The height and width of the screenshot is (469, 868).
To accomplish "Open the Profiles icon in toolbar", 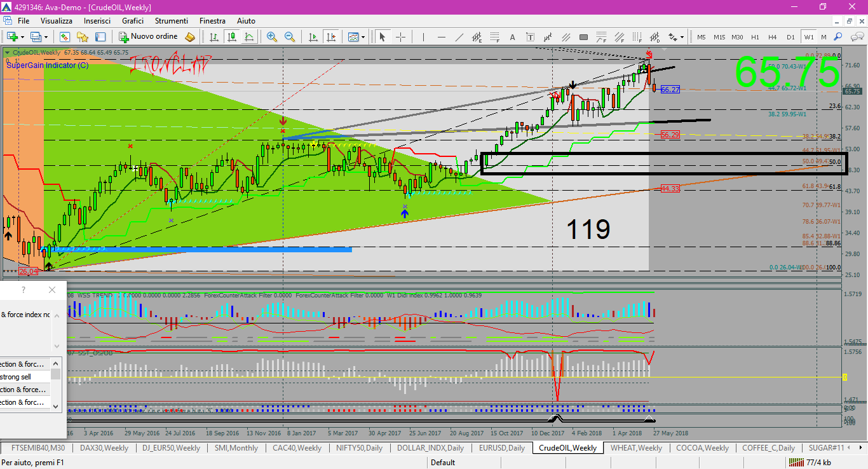I will 36,36.
